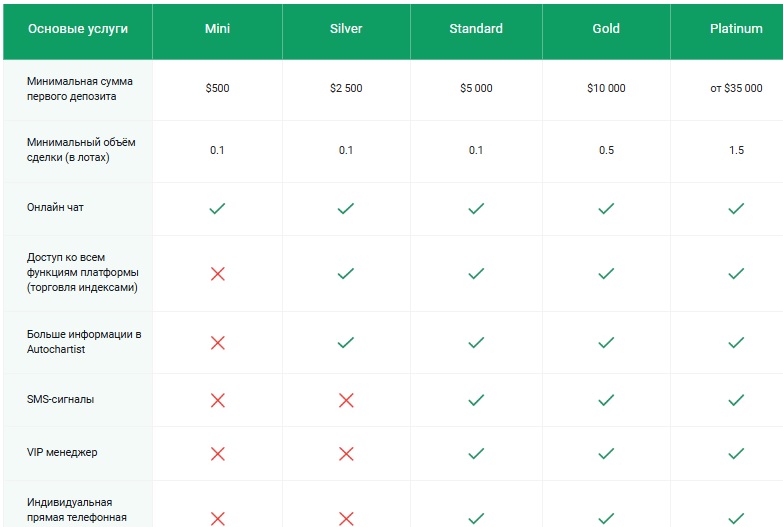783x527 pixels.
Task: Click the $500 Mini minimum deposit cell
Action: click(217, 89)
